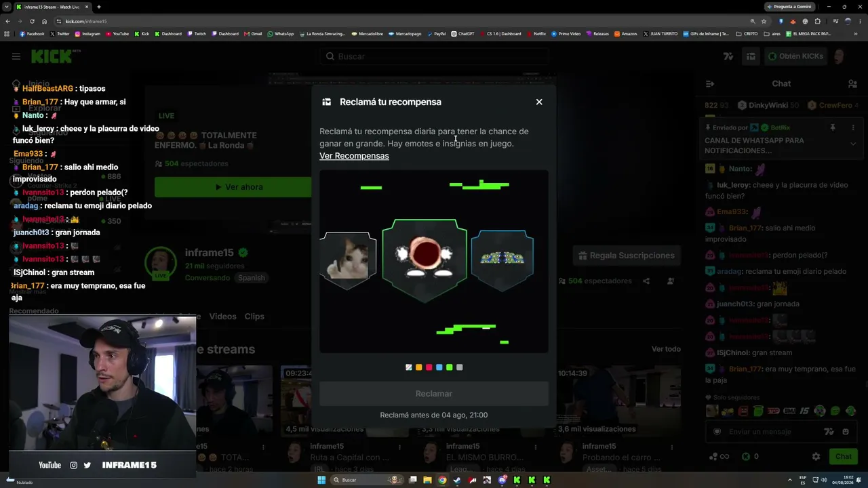The width and height of the screenshot is (868, 488).
Task: Collapse the chat panel with arrow icon
Action: [710, 84]
